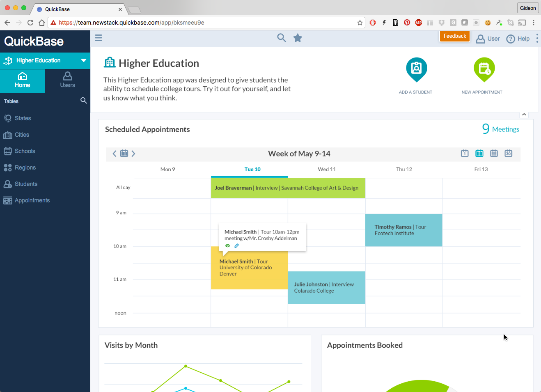Open the User account menu

[x=488, y=39]
